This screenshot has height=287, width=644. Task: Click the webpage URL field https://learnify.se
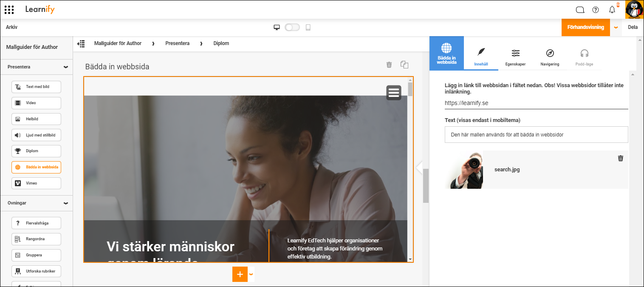pos(536,103)
